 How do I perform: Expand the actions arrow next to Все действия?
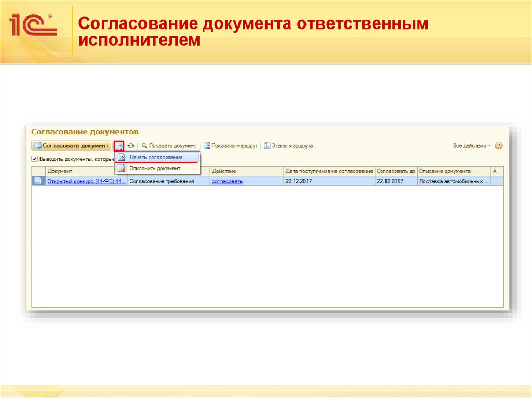click(x=489, y=146)
